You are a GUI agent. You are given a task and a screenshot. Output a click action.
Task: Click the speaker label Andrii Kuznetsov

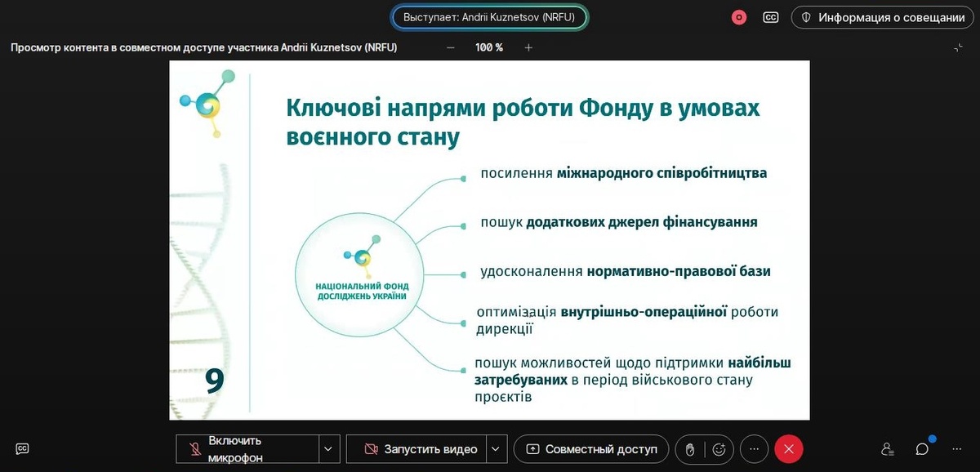[x=489, y=17]
